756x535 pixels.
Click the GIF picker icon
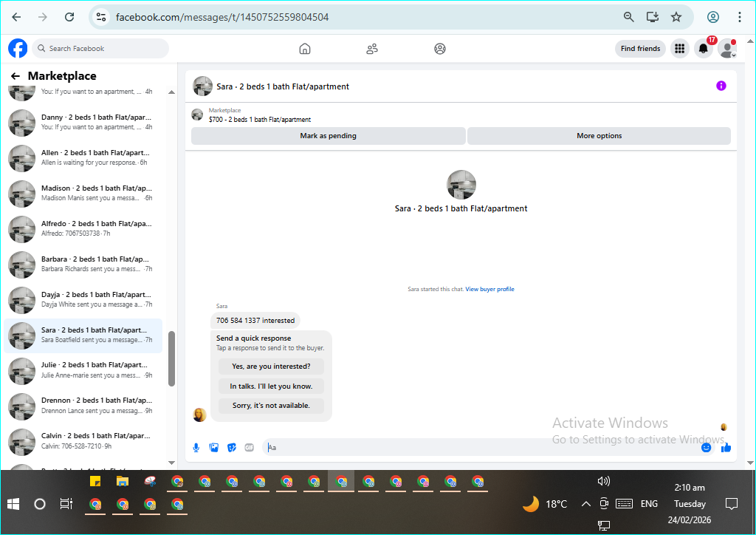point(250,448)
